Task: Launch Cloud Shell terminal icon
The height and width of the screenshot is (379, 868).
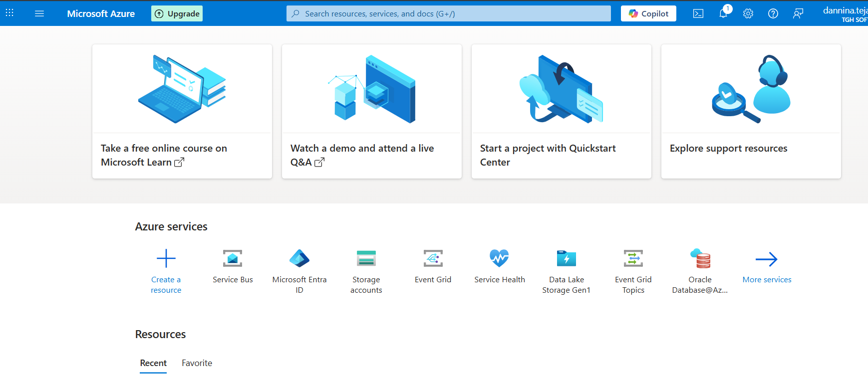Action: [x=698, y=13]
